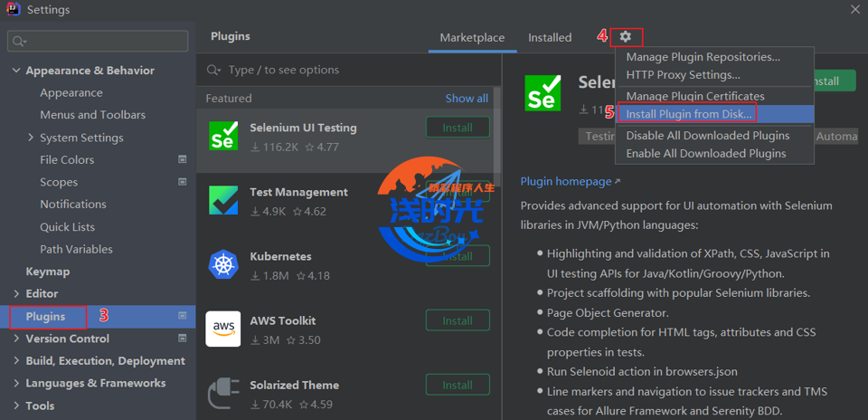Click the Test Management plugin icon

tap(223, 200)
